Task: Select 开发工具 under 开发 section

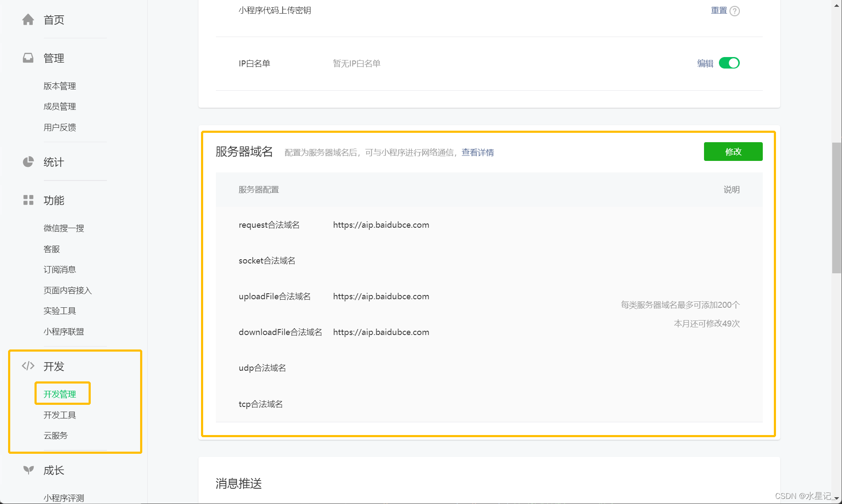Action: (60, 415)
